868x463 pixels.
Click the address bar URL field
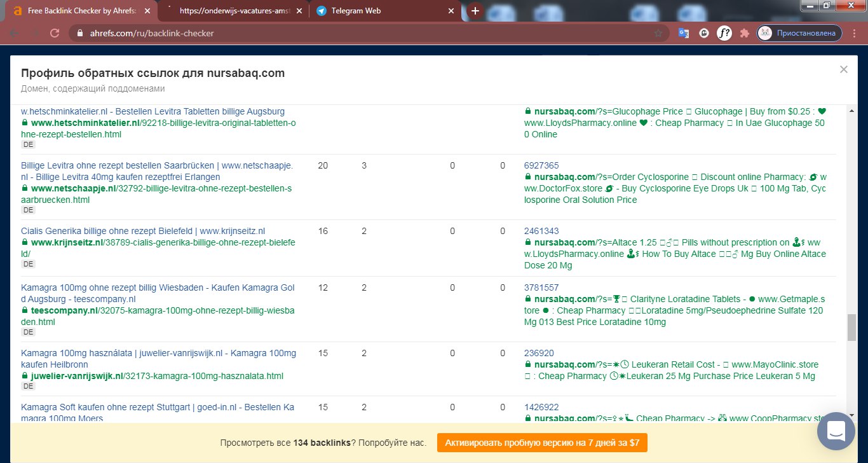pyautogui.click(x=369, y=33)
